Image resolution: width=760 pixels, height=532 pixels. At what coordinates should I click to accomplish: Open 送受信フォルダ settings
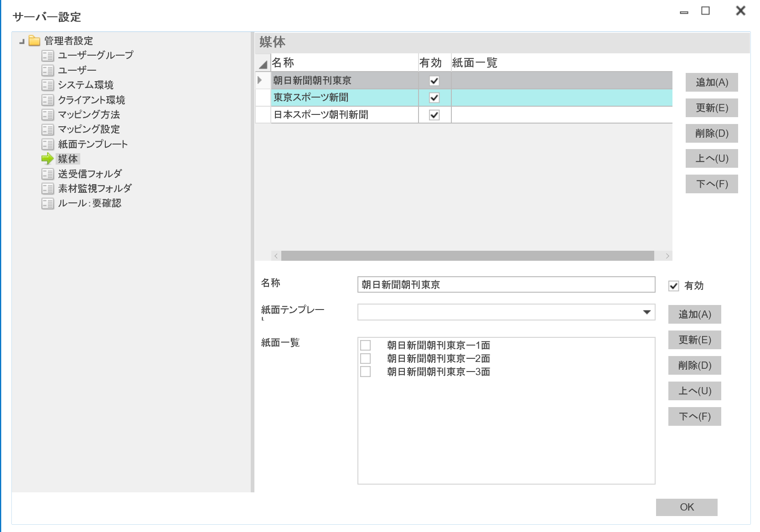tap(90, 174)
